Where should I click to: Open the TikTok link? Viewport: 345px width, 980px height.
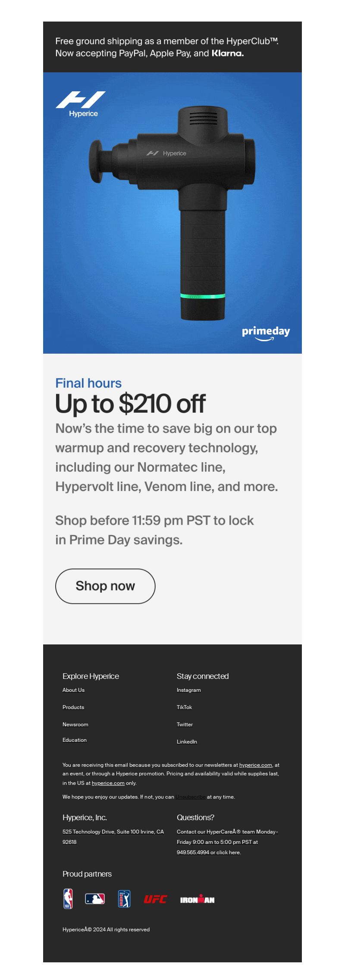coord(184,707)
